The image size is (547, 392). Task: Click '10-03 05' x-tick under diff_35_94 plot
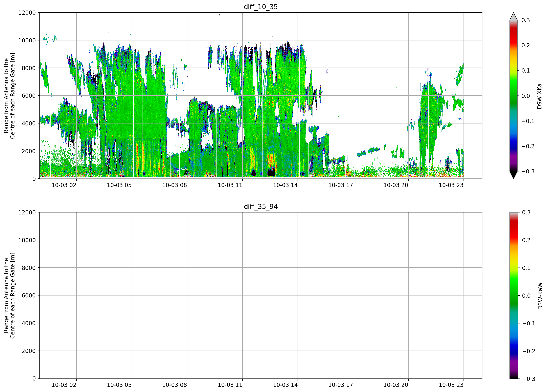pos(119,385)
